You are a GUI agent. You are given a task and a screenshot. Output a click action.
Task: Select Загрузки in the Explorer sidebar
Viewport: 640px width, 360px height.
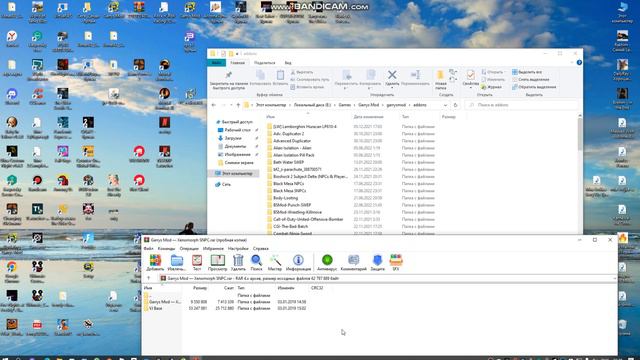pyautogui.click(x=230, y=138)
